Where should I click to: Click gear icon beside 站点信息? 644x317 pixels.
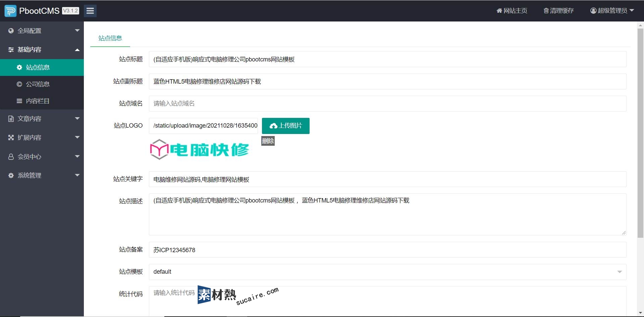19,67
